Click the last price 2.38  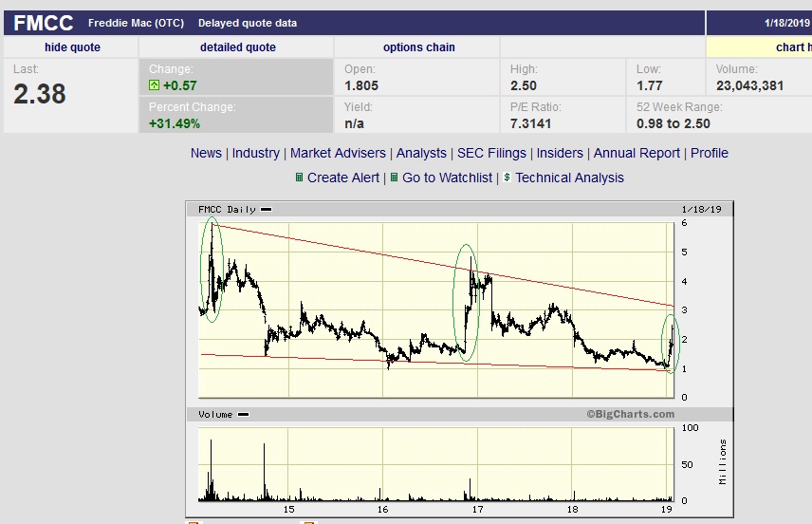tap(39, 94)
